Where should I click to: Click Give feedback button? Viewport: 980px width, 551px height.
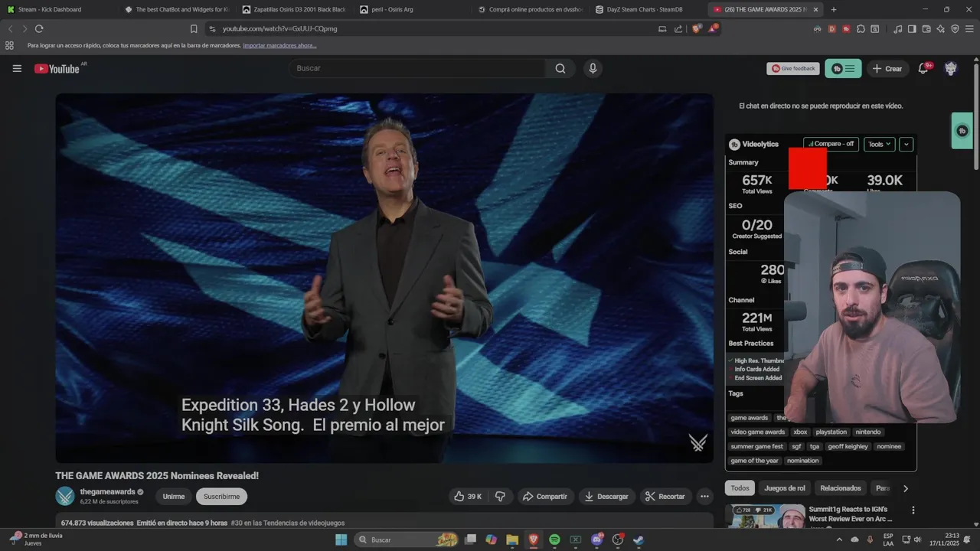click(793, 68)
